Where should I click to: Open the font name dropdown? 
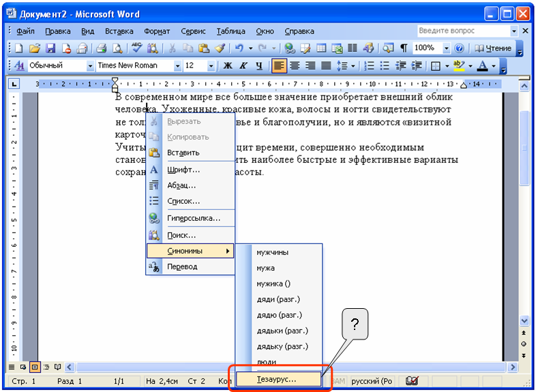click(x=177, y=66)
